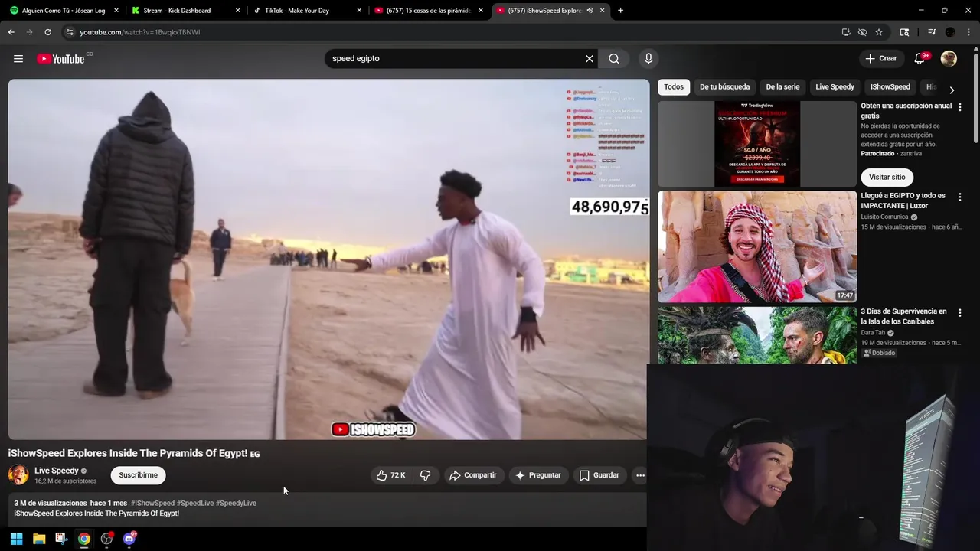Open options for 3 Días de Supervivencia video
This screenshot has height=551, width=980.
[x=960, y=313]
